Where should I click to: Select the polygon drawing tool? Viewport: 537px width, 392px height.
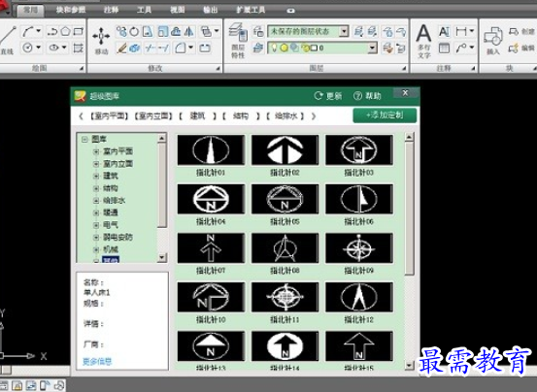tap(65, 31)
